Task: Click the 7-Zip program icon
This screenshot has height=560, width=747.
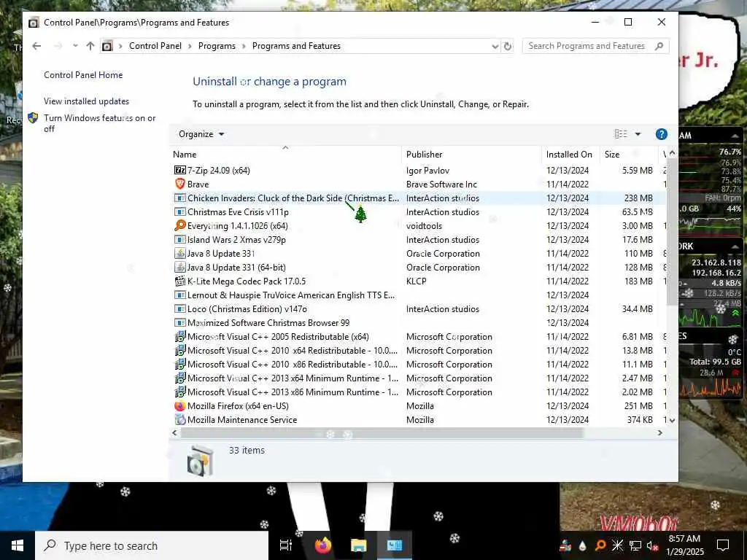Action: pos(179,171)
